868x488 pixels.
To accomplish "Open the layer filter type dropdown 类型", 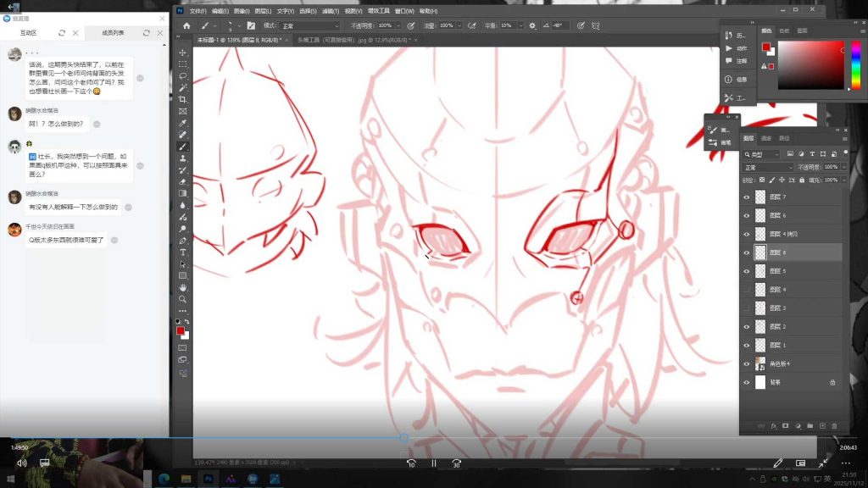I will (761, 154).
